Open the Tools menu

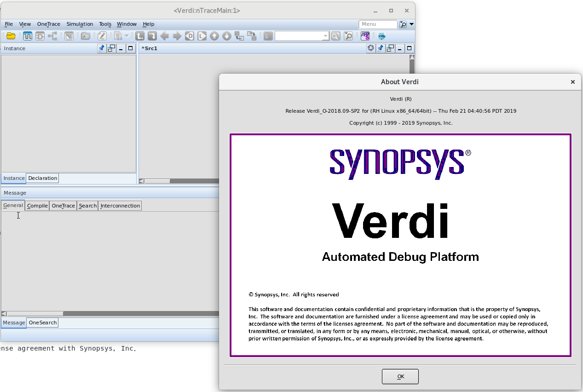(x=105, y=24)
